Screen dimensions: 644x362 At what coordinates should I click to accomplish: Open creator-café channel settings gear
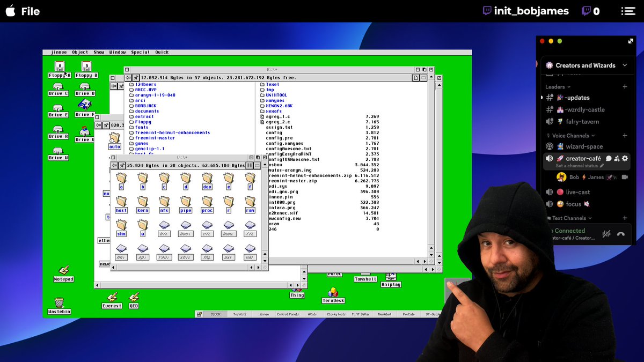(625, 158)
